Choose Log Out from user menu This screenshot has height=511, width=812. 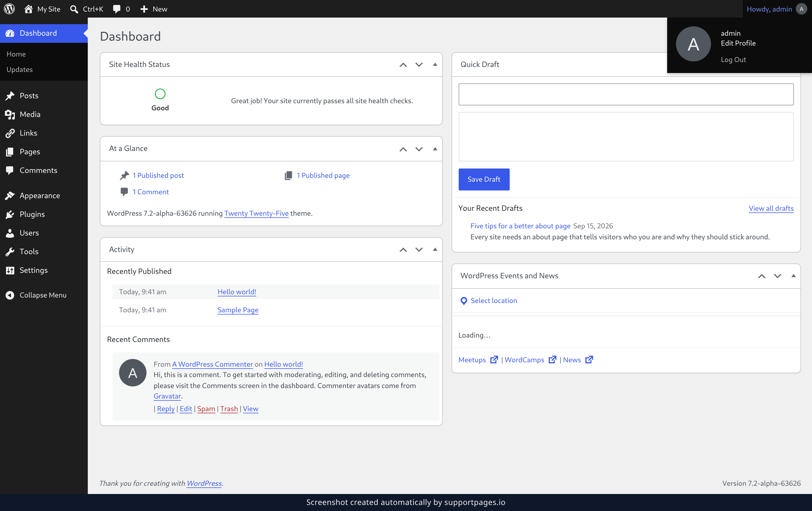(x=733, y=60)
